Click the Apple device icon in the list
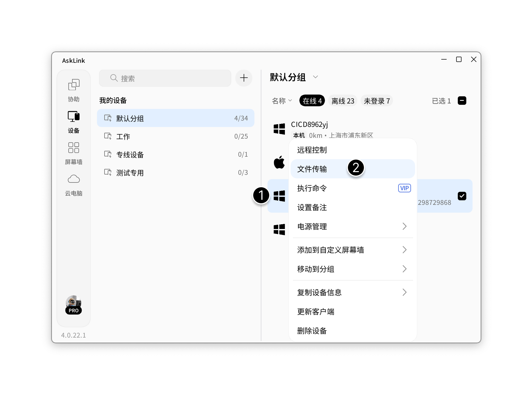 click(x=279, y=162)
